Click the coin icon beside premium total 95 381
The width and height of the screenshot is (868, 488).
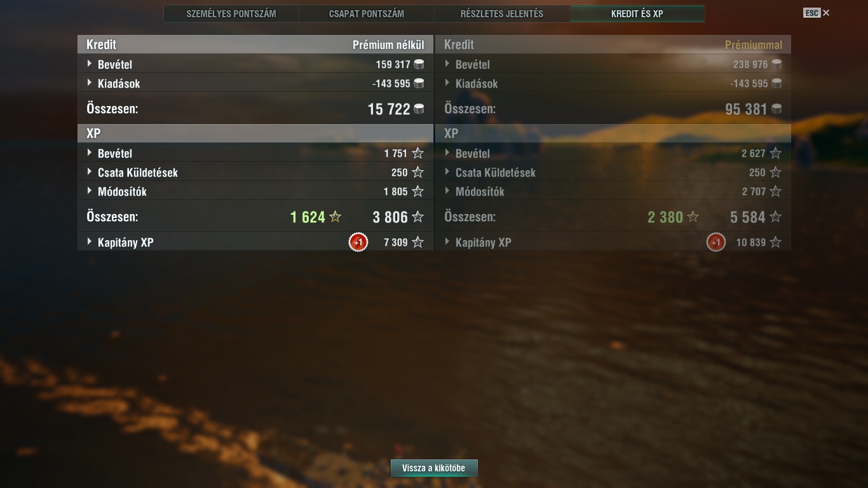coord(776,109)
